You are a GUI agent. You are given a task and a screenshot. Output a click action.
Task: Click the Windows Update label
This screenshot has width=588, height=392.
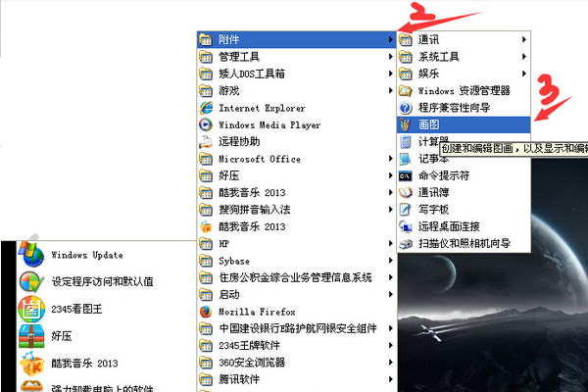click(87, 255)
